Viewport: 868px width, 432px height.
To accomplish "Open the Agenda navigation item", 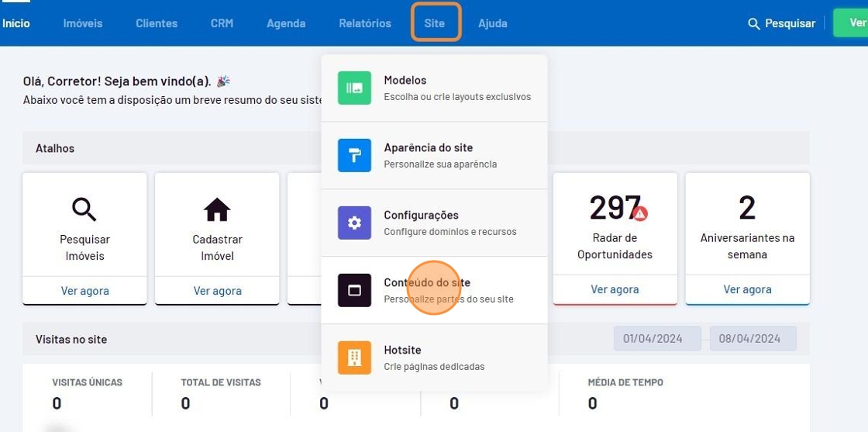I will coord(286,23).
